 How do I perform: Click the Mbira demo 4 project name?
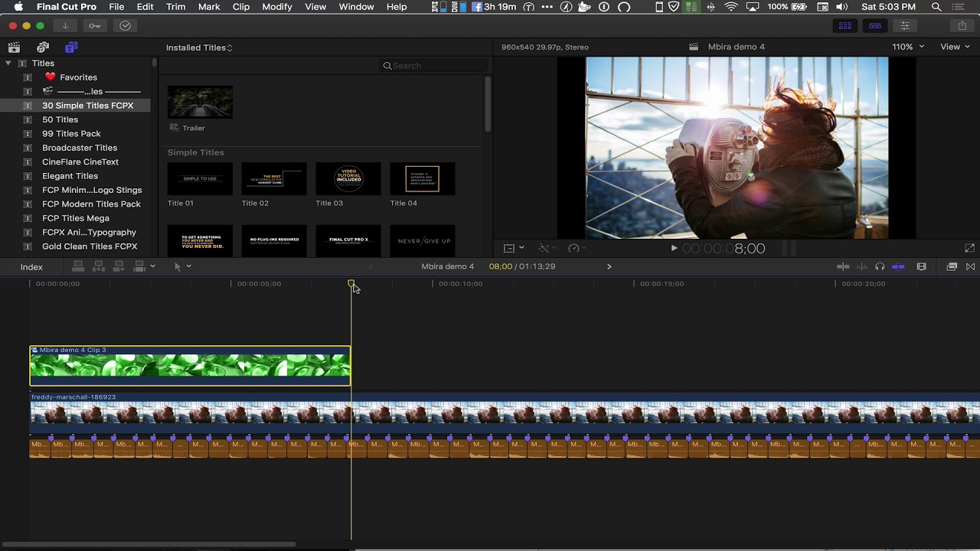point(448,266)
